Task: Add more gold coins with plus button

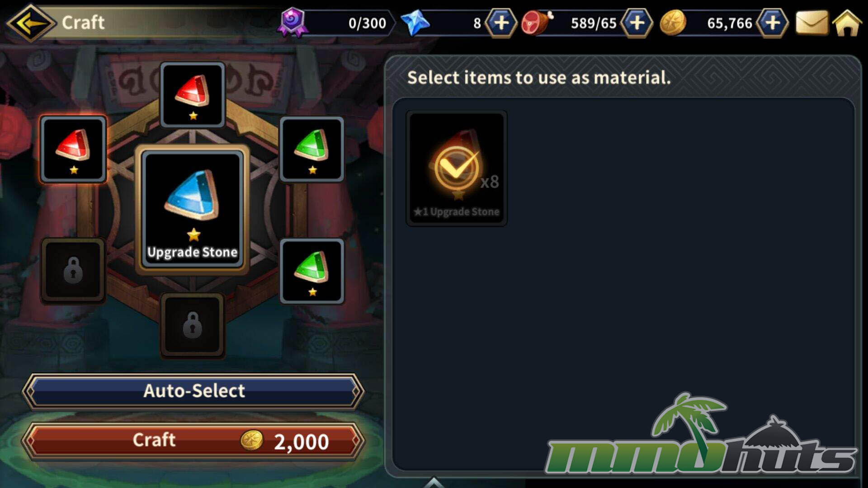Action: click(x=773, y=23)
